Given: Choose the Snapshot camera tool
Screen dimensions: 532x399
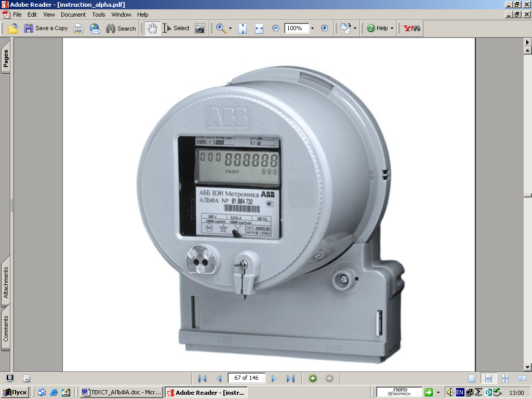Looking at the screenshot, I should pyautogui.click(x=200, y=29).
